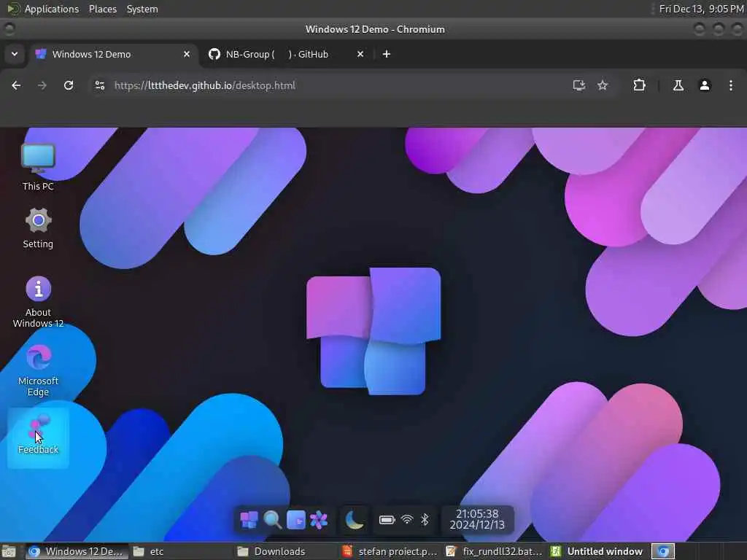Launch the Copilot pinwheel icon in dock

(319, 519)
